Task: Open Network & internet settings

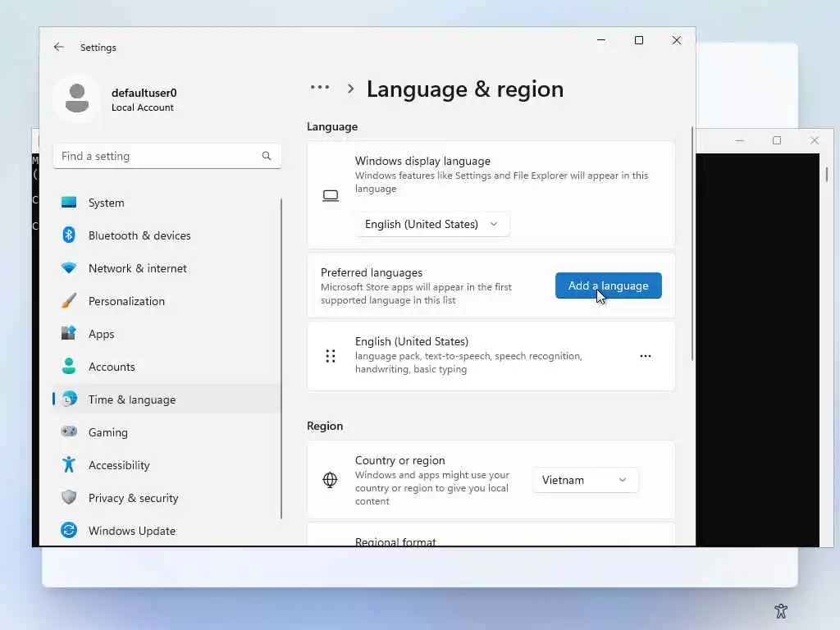Action: pyautogui.click(x=167, y=268)
